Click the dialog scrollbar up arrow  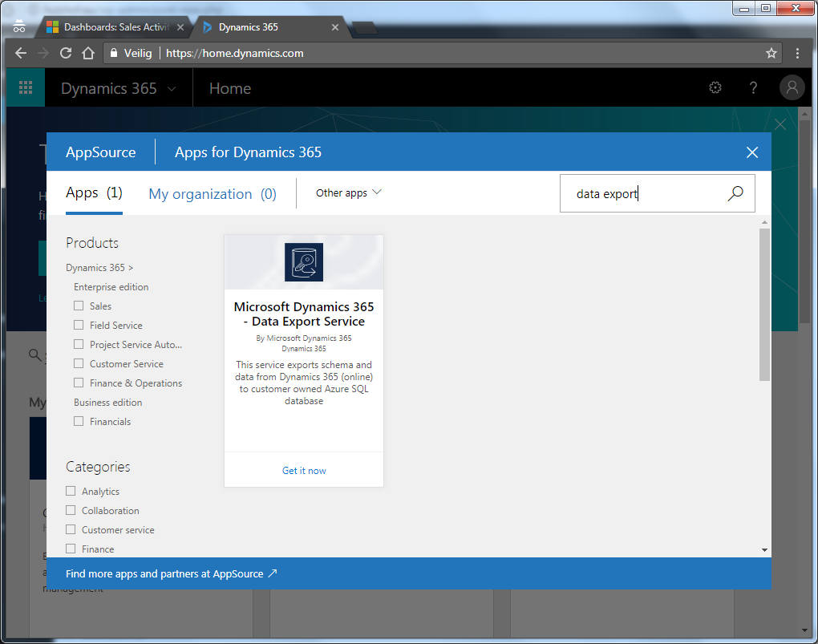[764, 223]
